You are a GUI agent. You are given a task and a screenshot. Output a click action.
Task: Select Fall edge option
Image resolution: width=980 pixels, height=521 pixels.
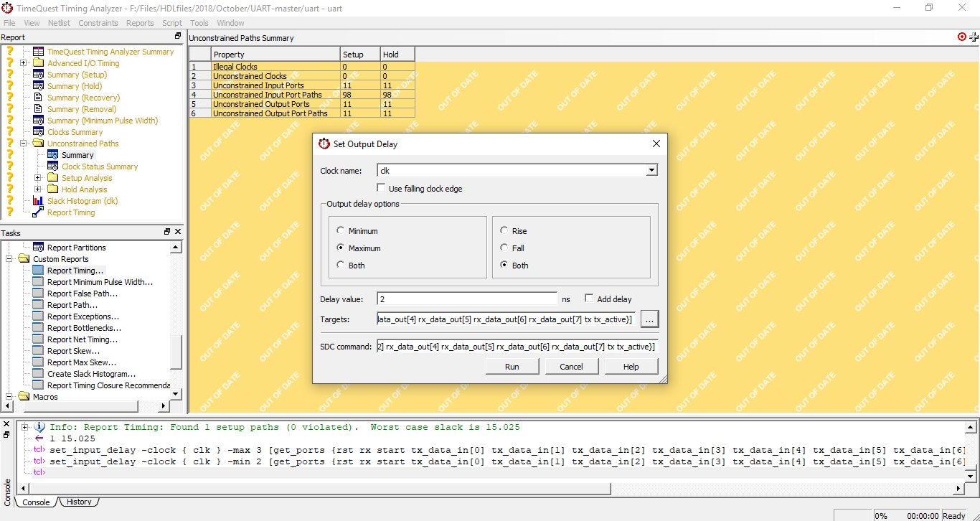click(x=504, y=248)
